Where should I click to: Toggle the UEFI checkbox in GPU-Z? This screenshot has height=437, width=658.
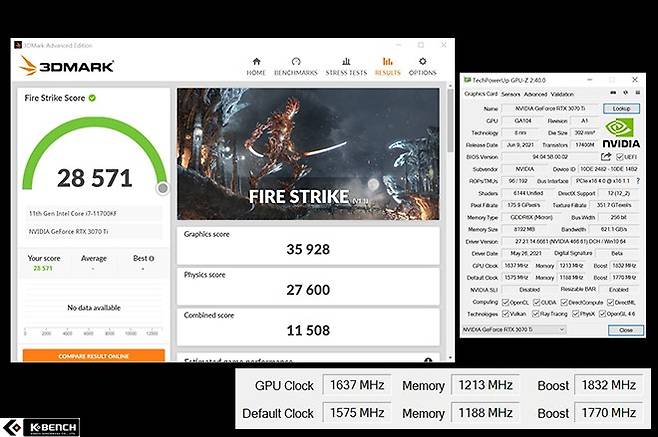click(620, 157)
